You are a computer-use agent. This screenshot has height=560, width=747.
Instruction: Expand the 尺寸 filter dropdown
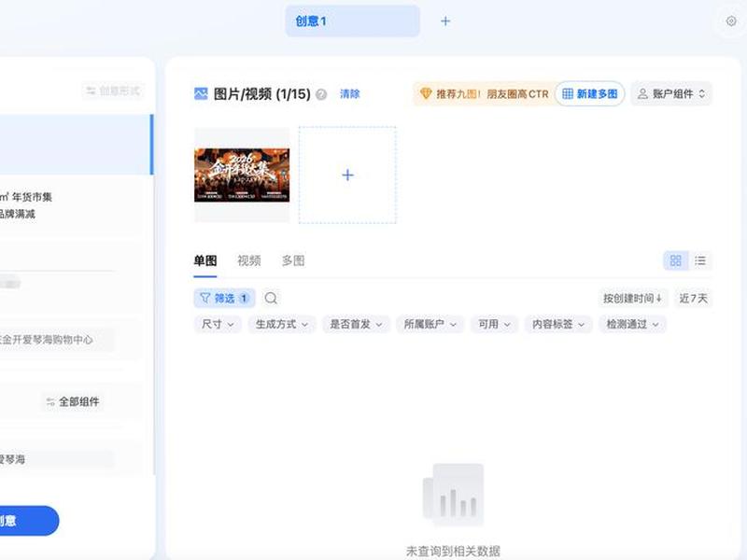point(218,324)
